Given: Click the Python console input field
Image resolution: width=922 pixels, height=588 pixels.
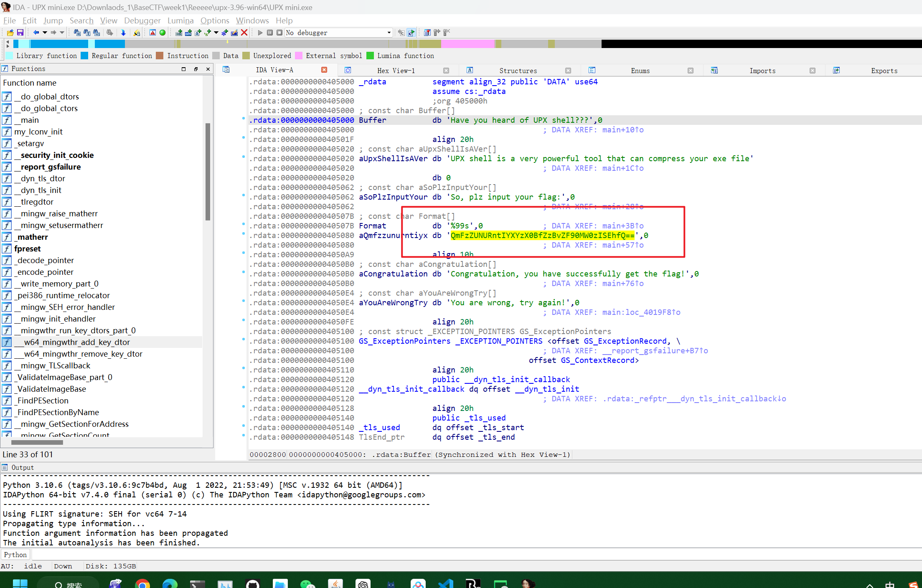Looking at the screenshot, I should click(x=476, y=555).
